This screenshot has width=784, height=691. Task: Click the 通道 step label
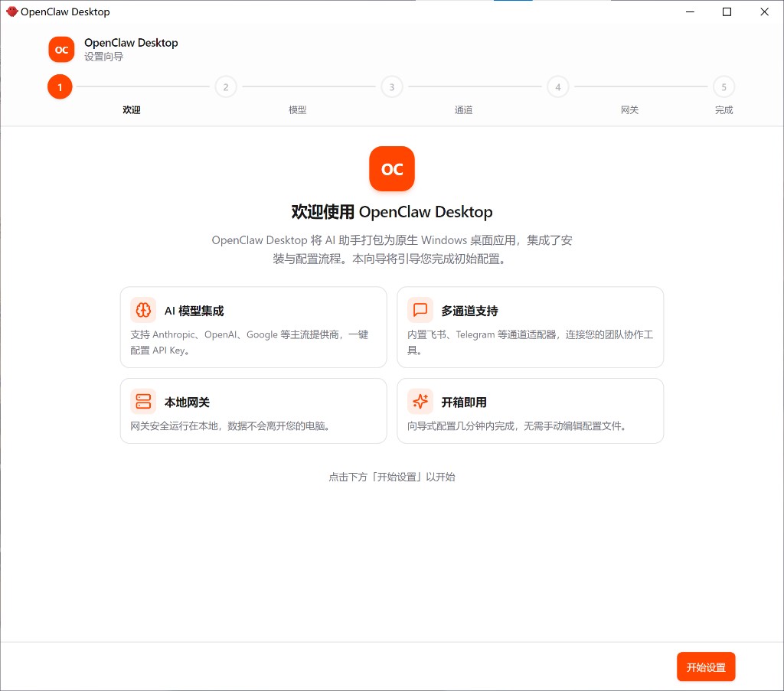[x=463, y=110]
